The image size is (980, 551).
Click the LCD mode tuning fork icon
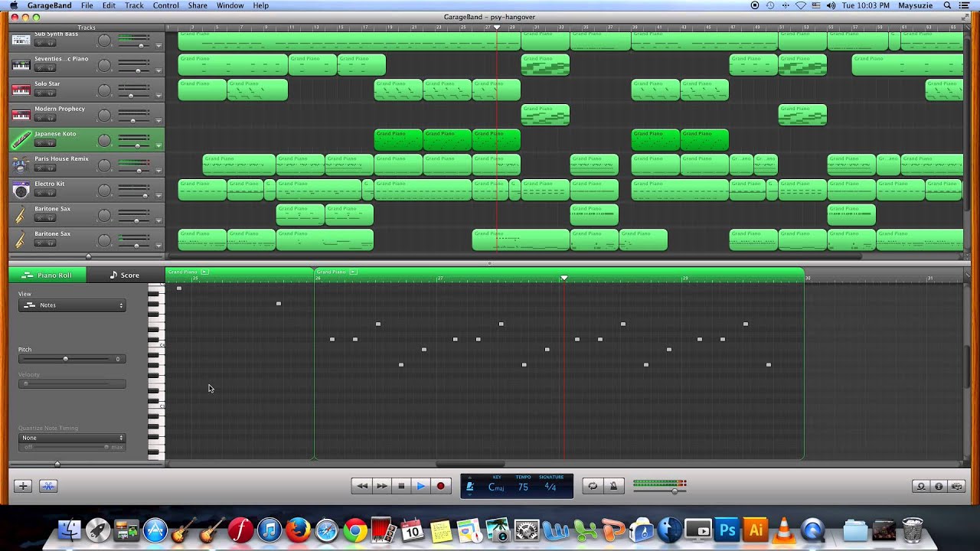click(x=470, y=487)
